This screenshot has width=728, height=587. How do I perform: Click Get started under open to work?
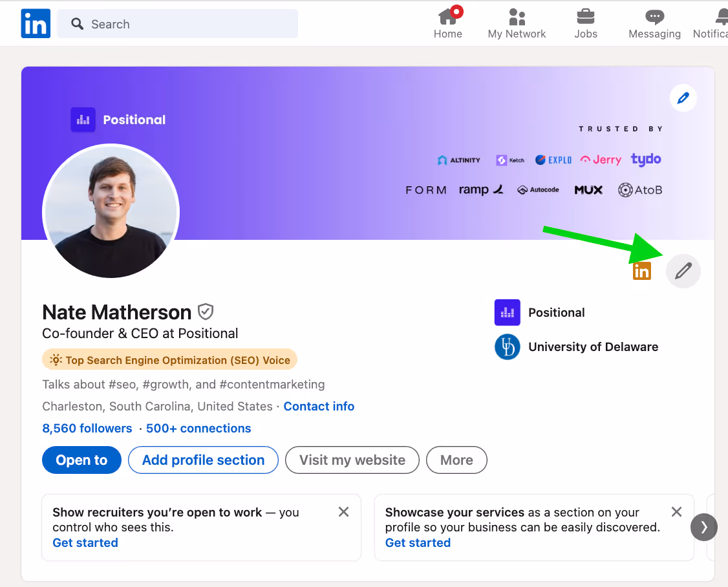[85, 542]
